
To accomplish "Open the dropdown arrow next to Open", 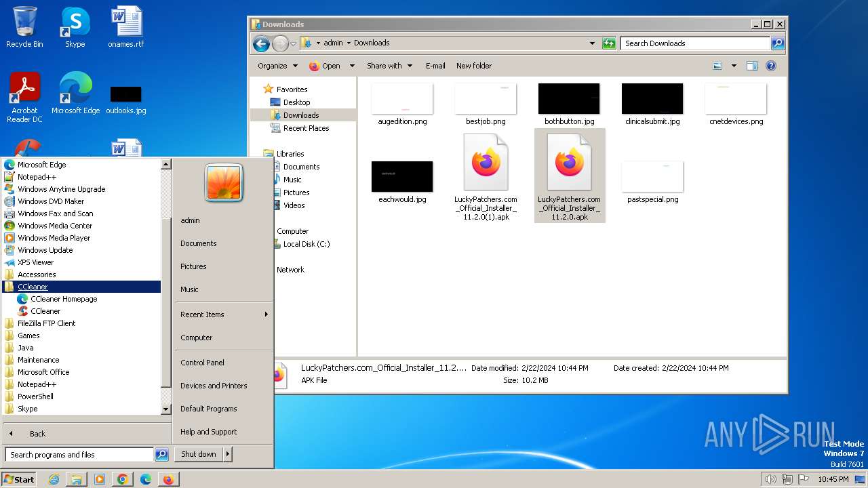I will [352, 66].
